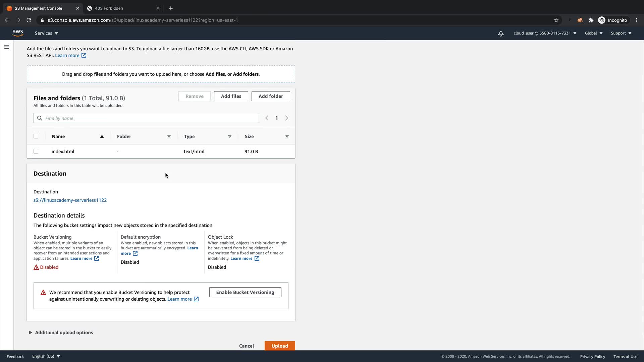The image size is (644, 362).
Task: Bookmark page with star icon
Action: pyautogui.click(x=556, y=20)
